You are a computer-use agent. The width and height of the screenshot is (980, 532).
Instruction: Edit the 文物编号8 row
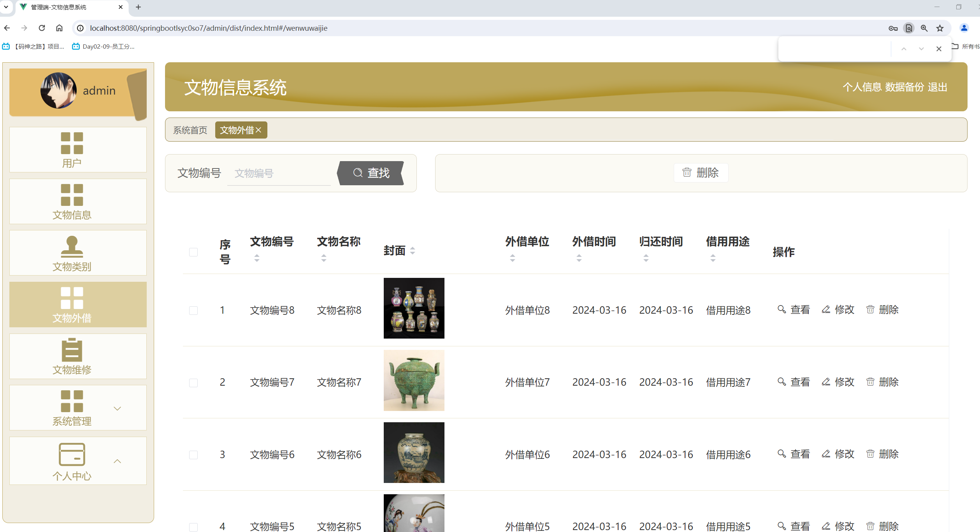pyautogui.click(x=838, y=310)
